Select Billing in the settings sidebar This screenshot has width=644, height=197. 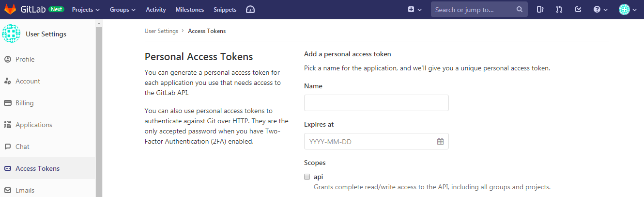click(x=25, y=103)
